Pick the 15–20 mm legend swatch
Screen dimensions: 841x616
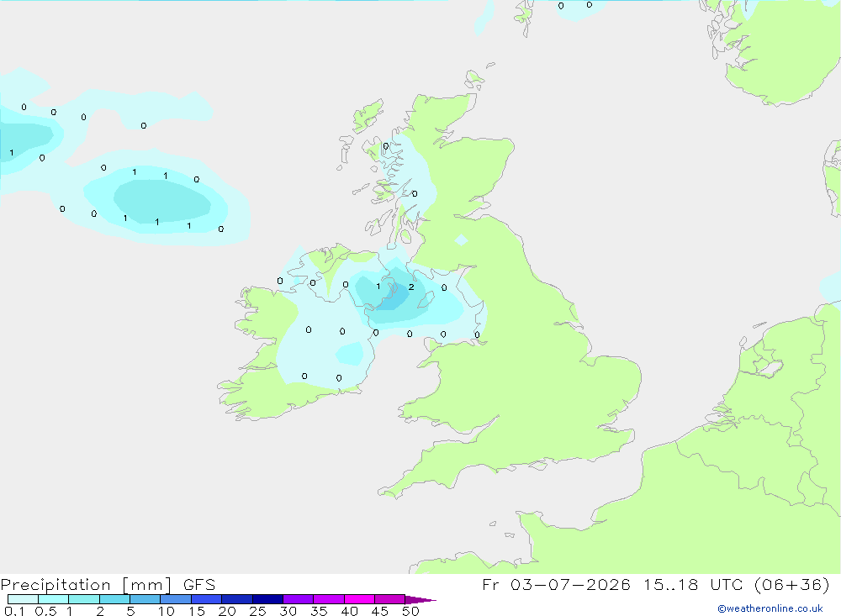tap(207, 599)
